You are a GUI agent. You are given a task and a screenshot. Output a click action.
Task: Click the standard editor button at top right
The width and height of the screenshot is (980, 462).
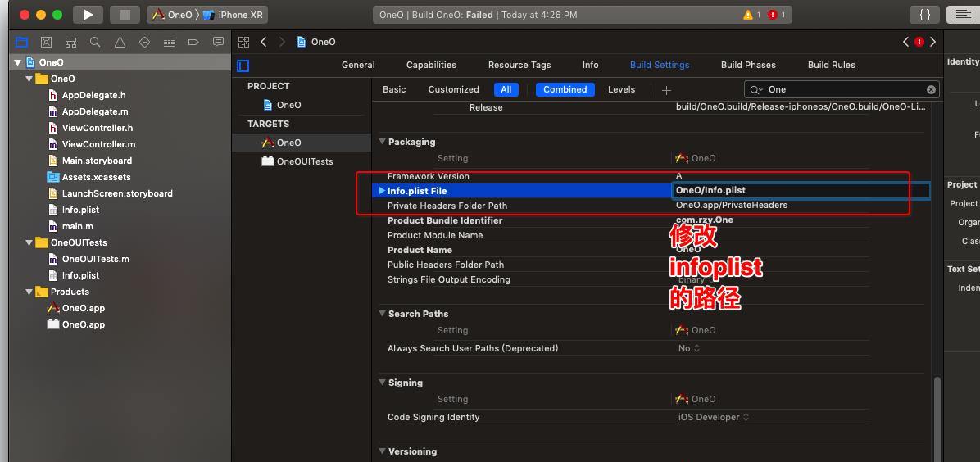(963, 15)
